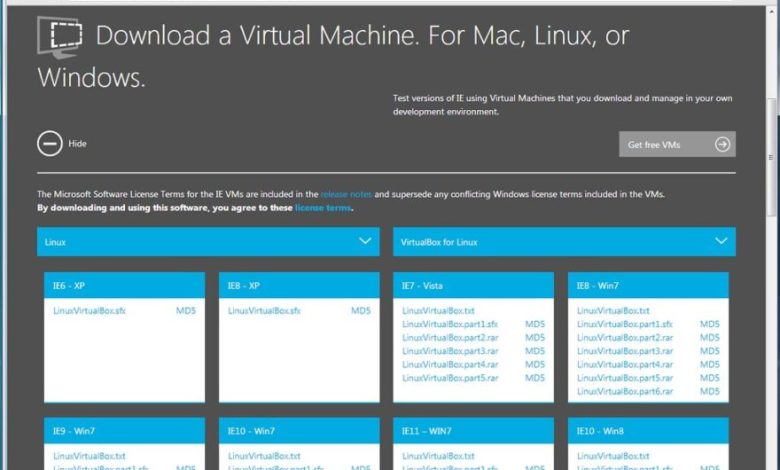Click the IE11 – WIN7 card header
Viewport: 780px width, 470px height.
[473, 431]
